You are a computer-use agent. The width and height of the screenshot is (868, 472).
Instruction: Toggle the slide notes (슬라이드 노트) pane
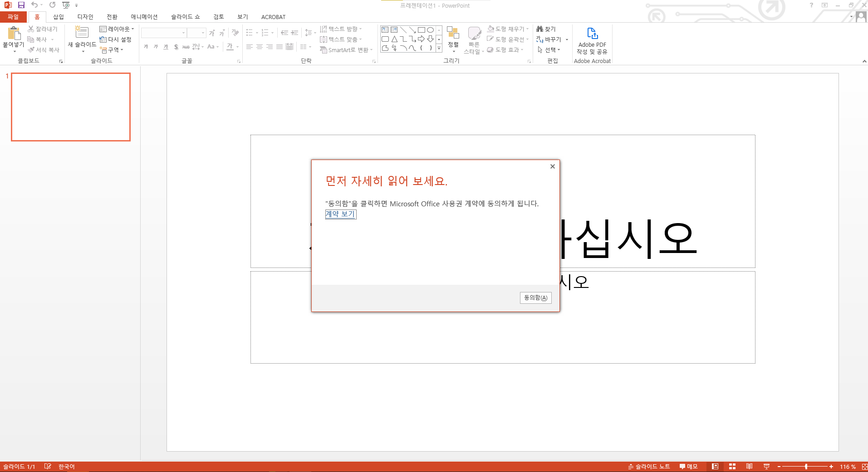(x=649, y=467)
